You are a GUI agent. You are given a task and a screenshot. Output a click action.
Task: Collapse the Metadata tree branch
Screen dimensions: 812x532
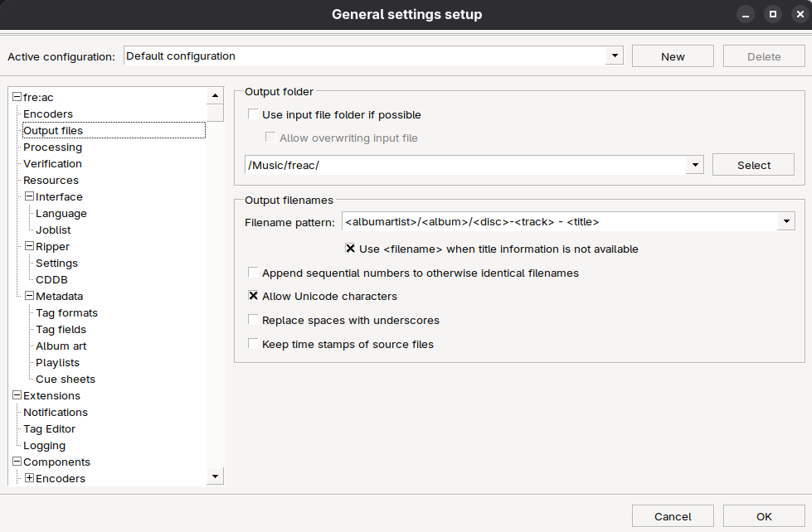(x=29, y=296)
